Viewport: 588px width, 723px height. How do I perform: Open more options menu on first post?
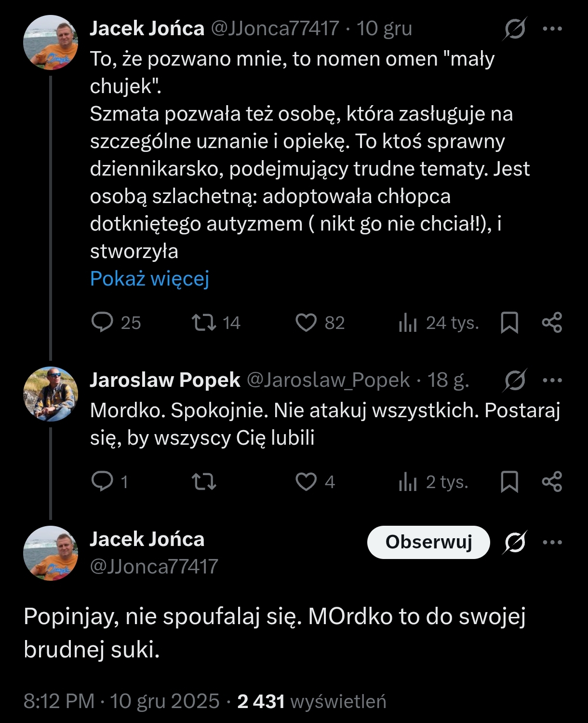click(x=552, y=29)
